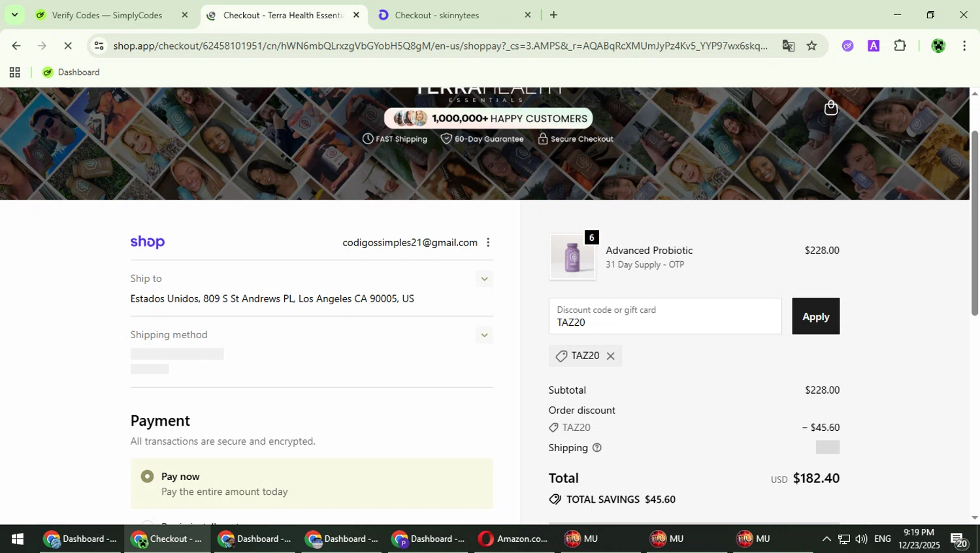This screenshot has width=980, height=553.
Task: Click the shipping info help icon
Action: click(596, 448)
